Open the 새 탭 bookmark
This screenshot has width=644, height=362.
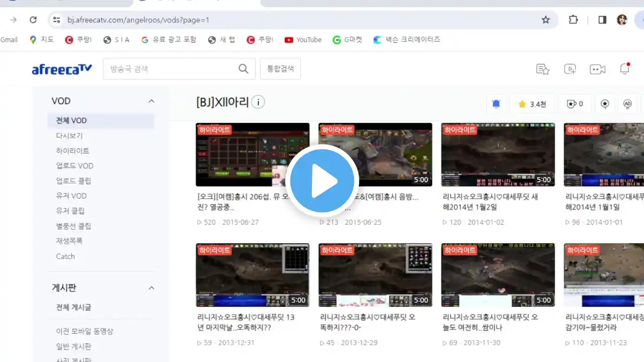[221, 40]
